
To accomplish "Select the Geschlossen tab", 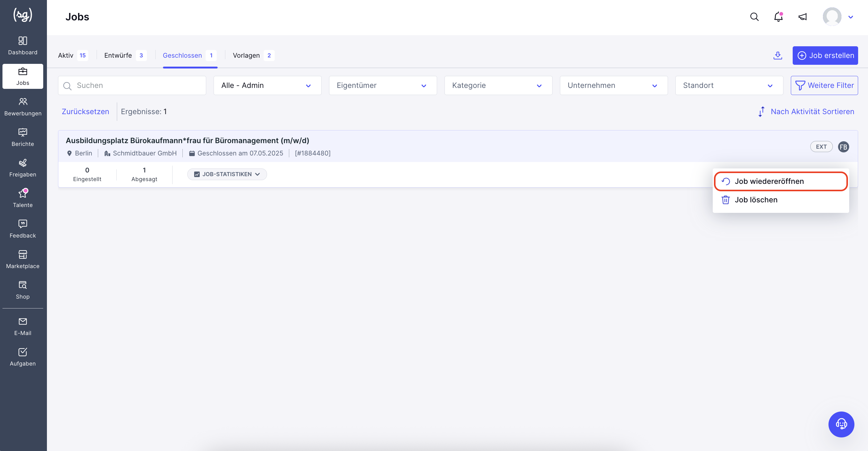I will (190, 55).
